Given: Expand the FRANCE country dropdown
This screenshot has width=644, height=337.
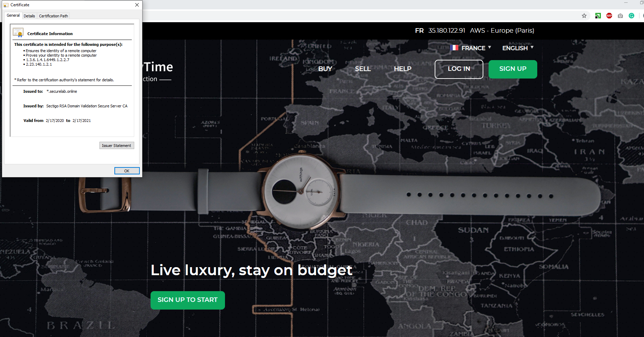Looking at the screenshot, I should click(476, 48).
